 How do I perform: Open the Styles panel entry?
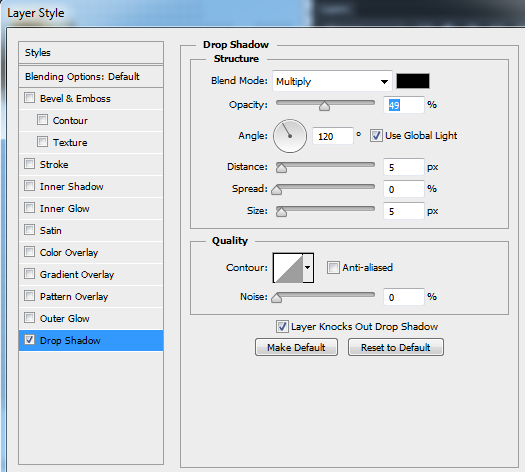click(91, 53)
